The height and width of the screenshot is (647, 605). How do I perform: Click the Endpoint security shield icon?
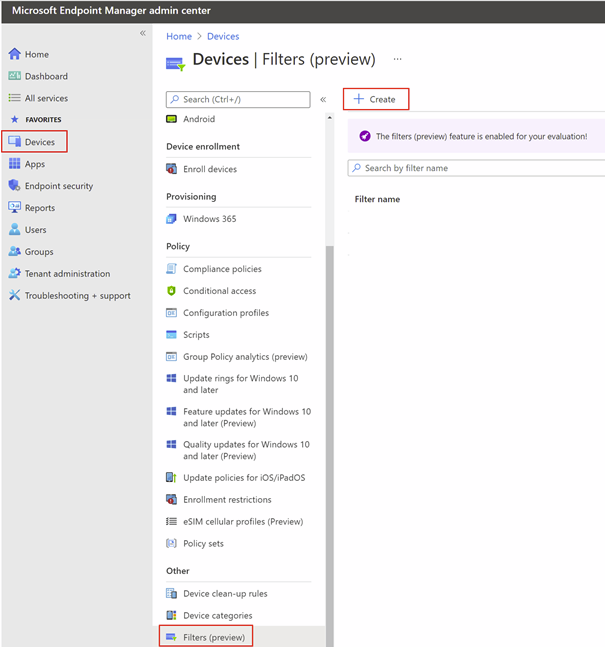tap(14, 185)
